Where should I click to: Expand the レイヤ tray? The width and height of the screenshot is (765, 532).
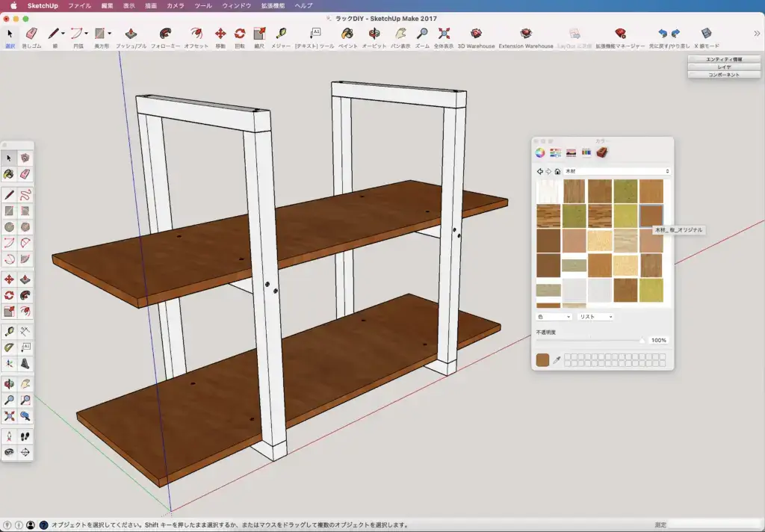click(x=724, y=66)
